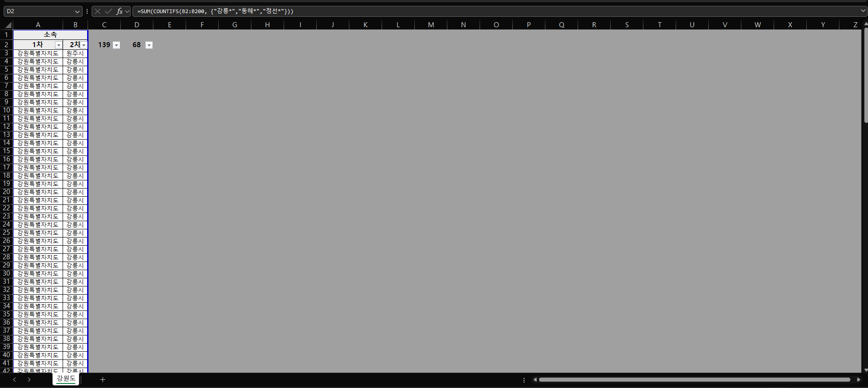Viewport: 868px width, 388px height.
Task: Open filter dropdown beside value 139
Action: point(117,45)
